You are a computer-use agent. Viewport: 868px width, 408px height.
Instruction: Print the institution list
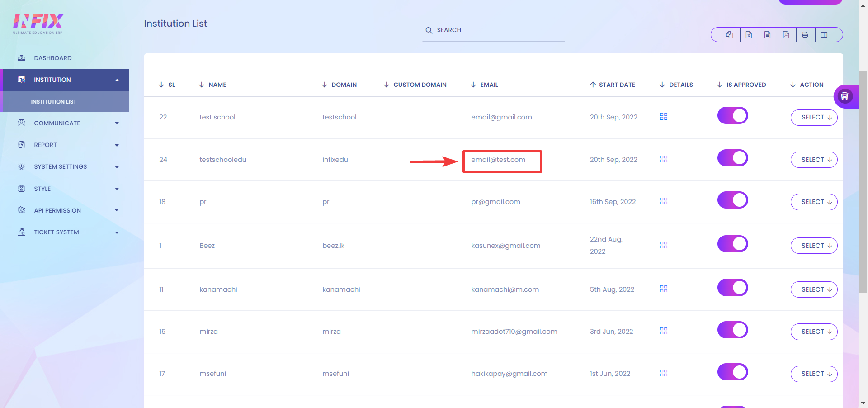click(805, 35)
